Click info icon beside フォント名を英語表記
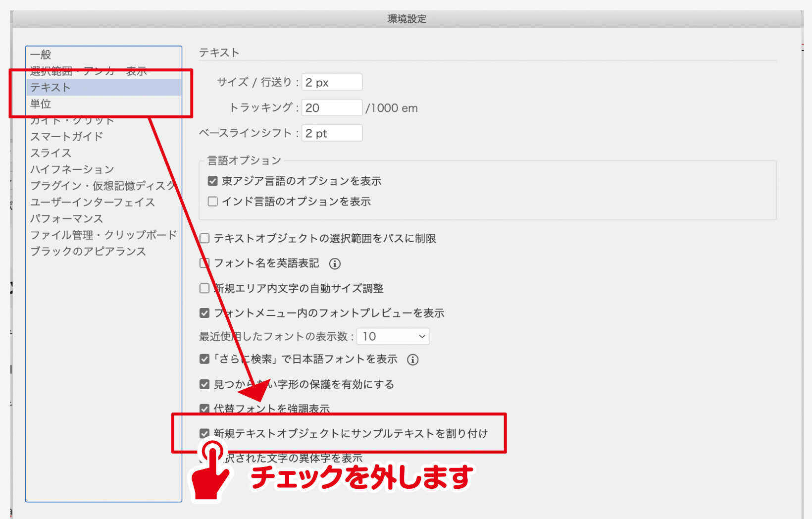 pos(335,263)
